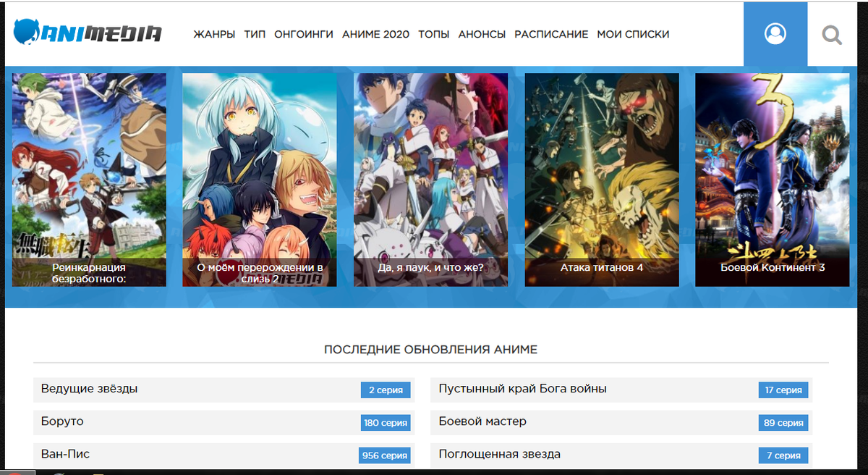Open the user profile icon
This screenshot has width=868, height=475.
775,33
